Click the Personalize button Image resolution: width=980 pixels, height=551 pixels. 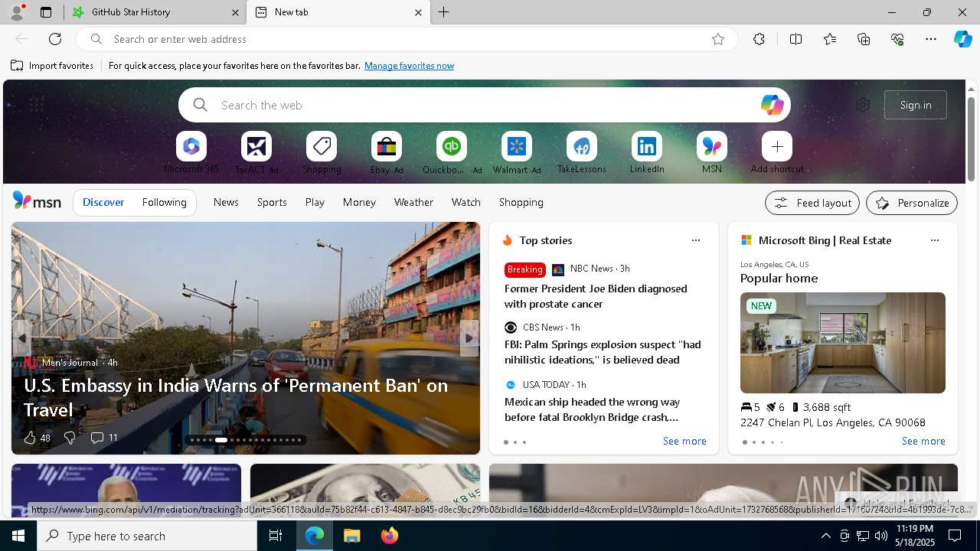[912, 203]
